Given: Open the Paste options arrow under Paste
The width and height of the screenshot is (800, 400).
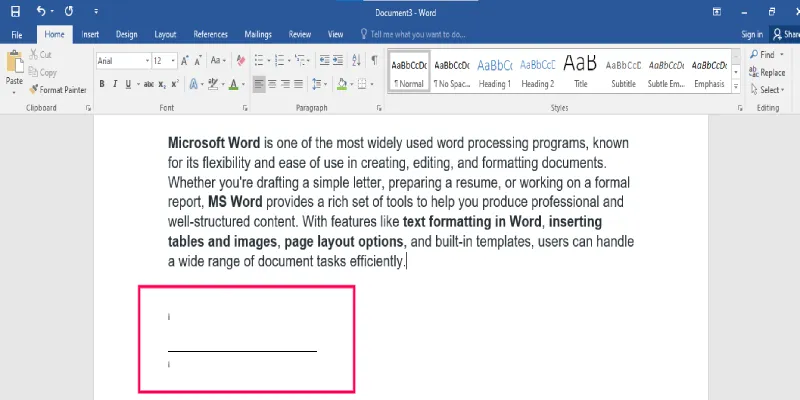Looking at the screenshot, I should point(14,93).
